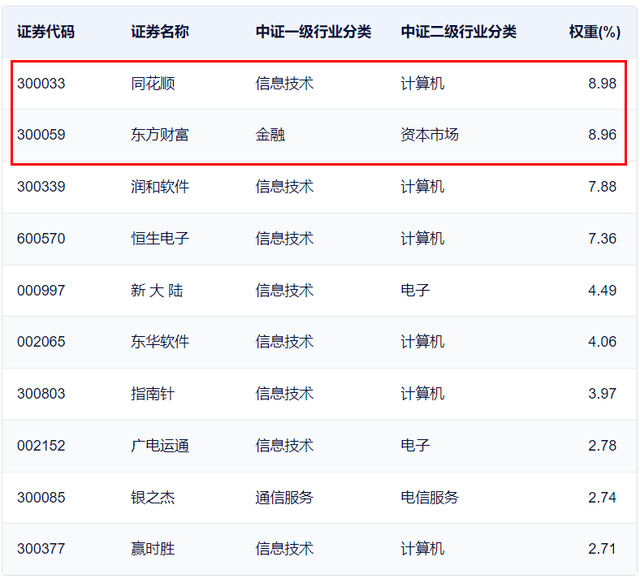Viewport: 640px width, 587px height.
Task: Click the 中证二级行业分类 column header
Action: point(458,32)
